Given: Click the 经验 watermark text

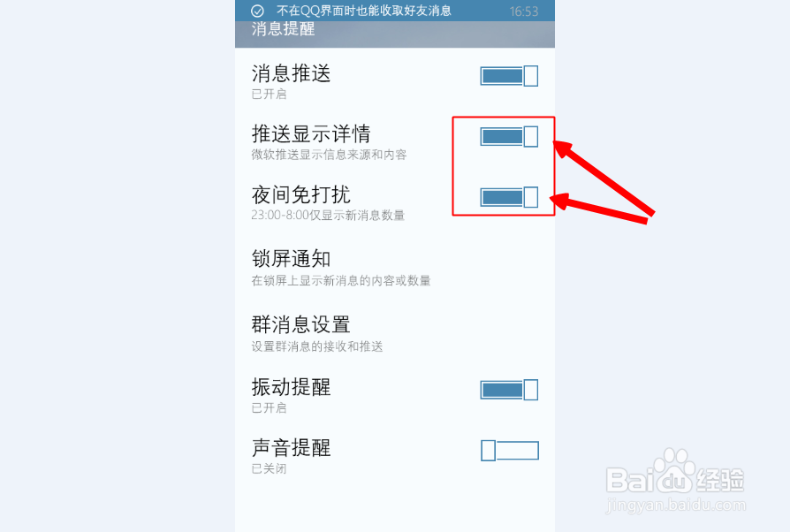Looking at the screenshot, I should pos(720,479).
